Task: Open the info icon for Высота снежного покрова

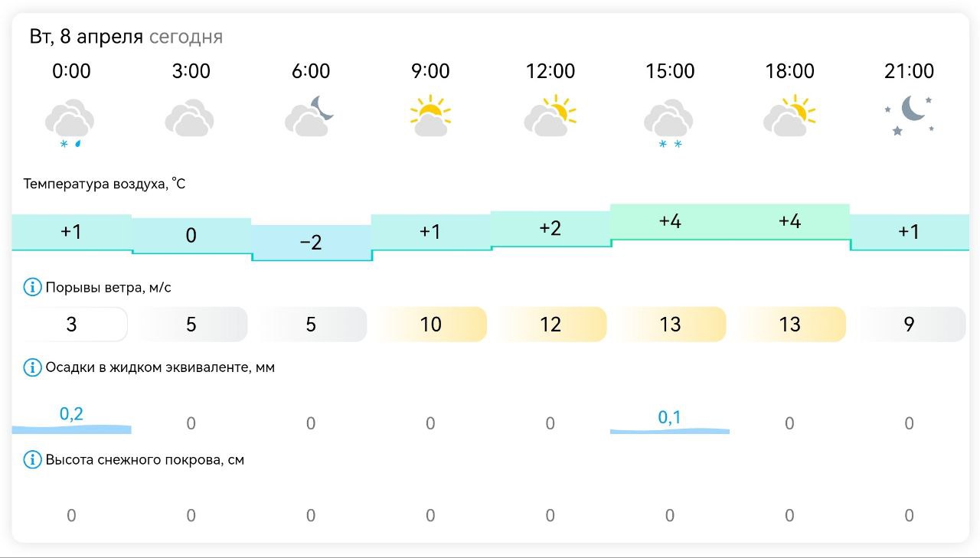Action: pos(32,460)
